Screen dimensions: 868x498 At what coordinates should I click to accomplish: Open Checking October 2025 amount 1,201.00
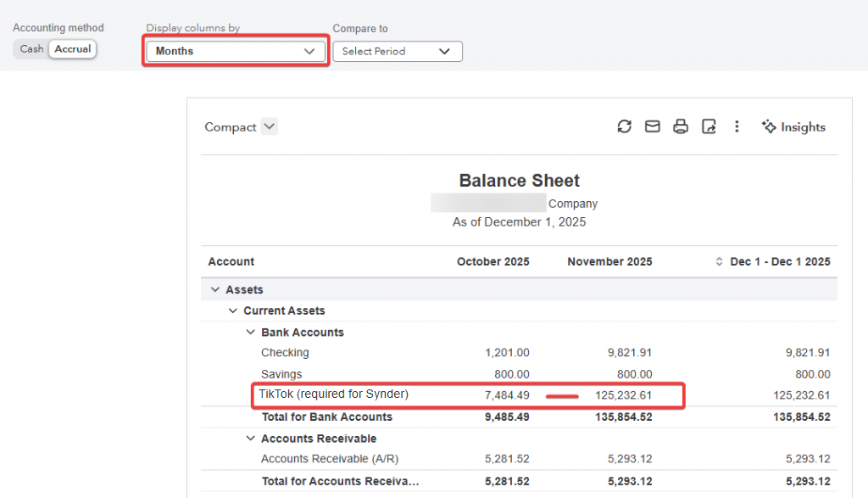coord(508,353)
